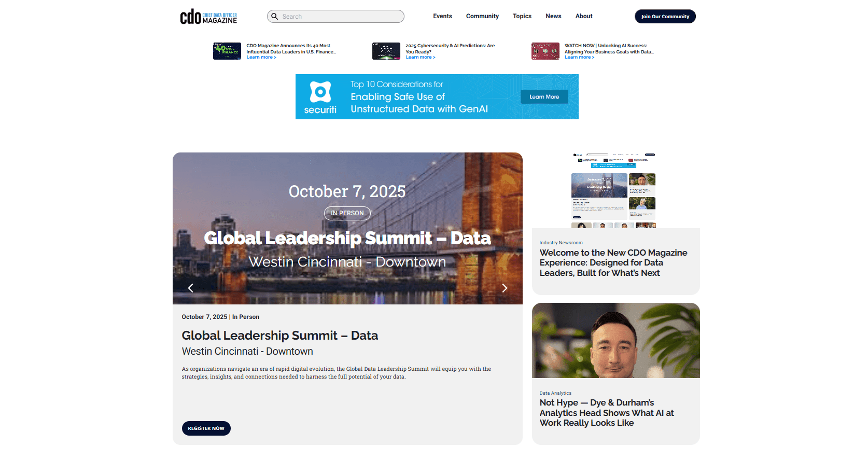Open the Dye & Durham analytics article
Viewport: 868px width, 460px height.
coord(607,413)
